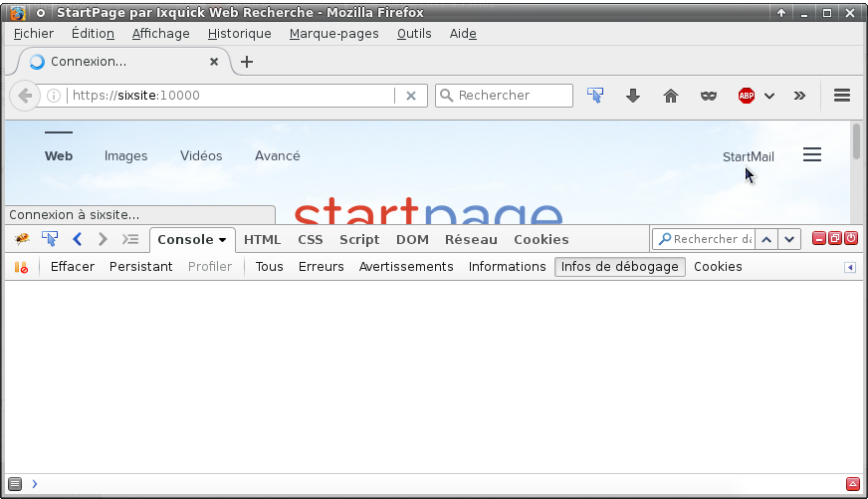This screenshot has height=499, width=868.
Task: Open the StartMail link
Action: pyautogui.click(x=748, y=156)
